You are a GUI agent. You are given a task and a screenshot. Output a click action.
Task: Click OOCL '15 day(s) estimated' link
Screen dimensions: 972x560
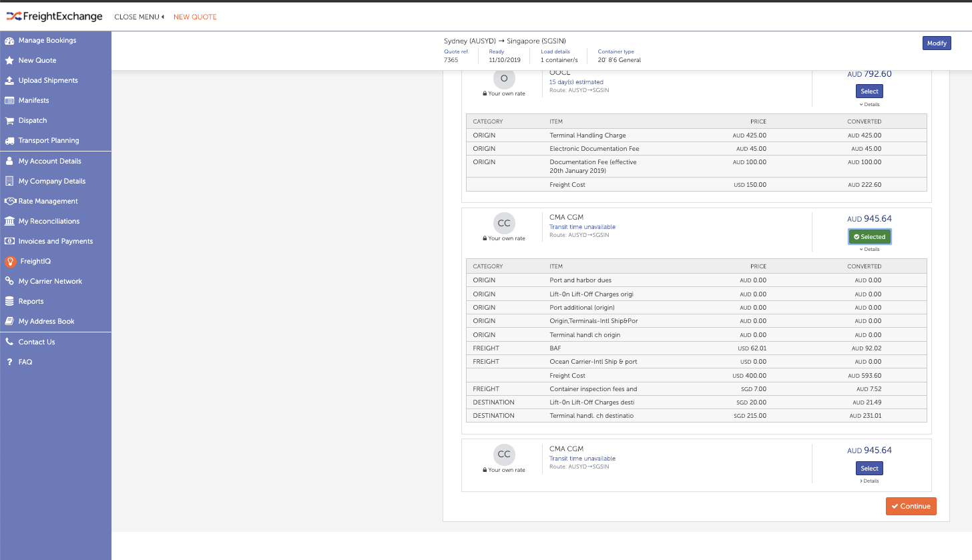pos(576,82)
